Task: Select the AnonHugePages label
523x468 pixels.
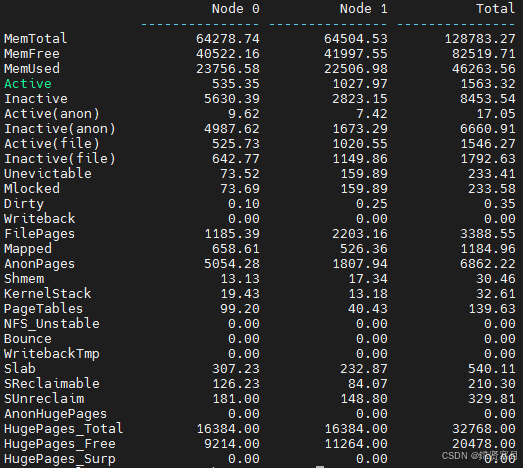Action: [55, 414]
